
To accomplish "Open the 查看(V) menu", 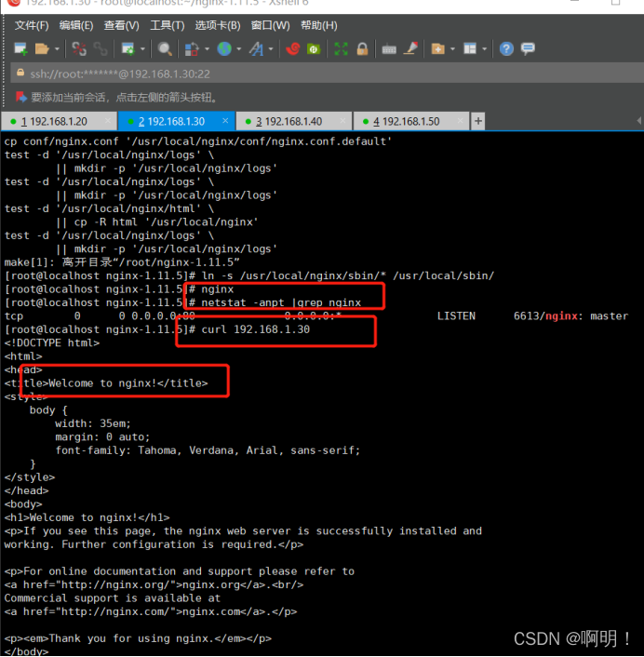I will coord(122,25).
